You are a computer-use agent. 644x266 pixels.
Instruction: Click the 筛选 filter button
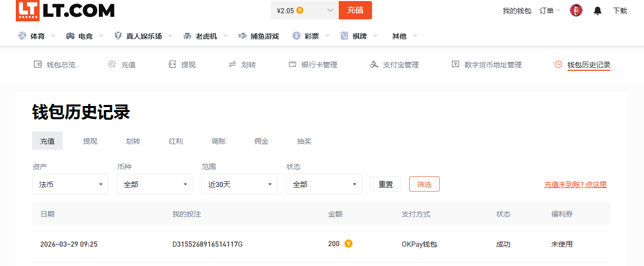[424, 184]
